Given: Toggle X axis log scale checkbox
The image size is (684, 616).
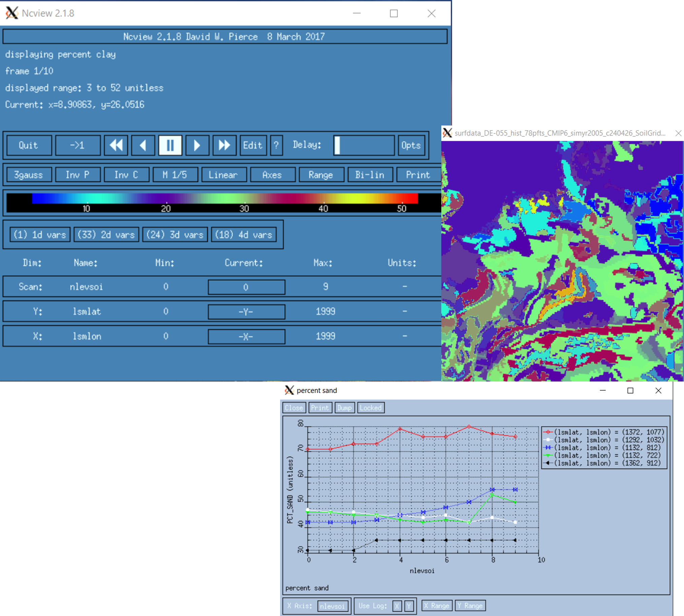Looking at the screenshot, I should tap(397, 606).
